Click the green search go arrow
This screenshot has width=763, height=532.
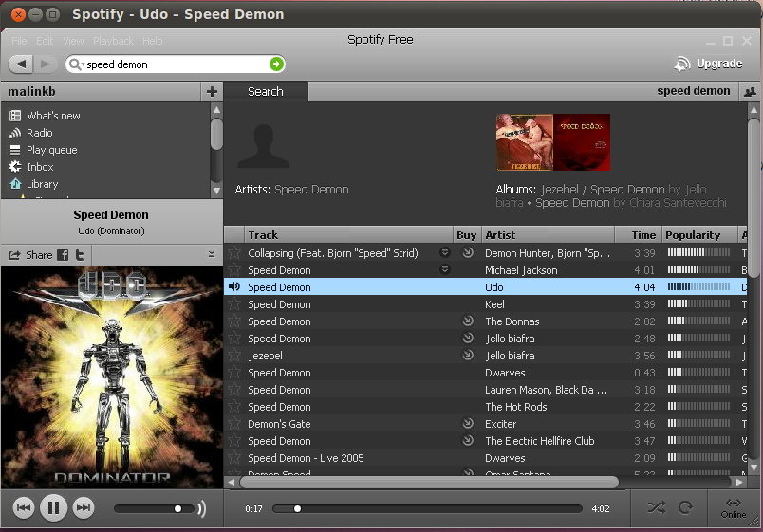coord(276,64)
